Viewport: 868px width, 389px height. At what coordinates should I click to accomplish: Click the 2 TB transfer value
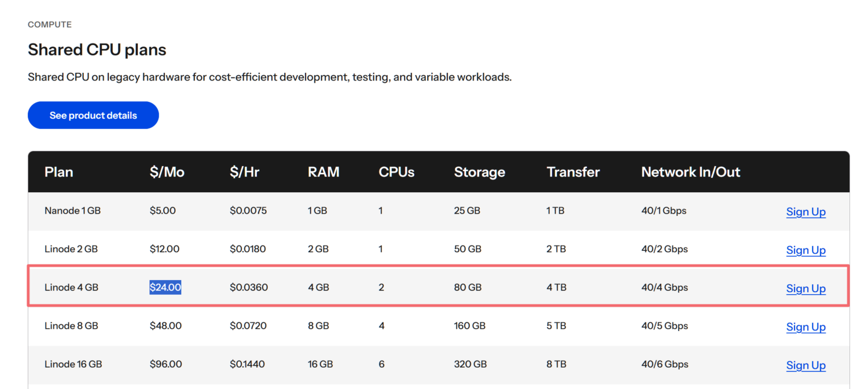pyautogui.click(x=557, y=249)
